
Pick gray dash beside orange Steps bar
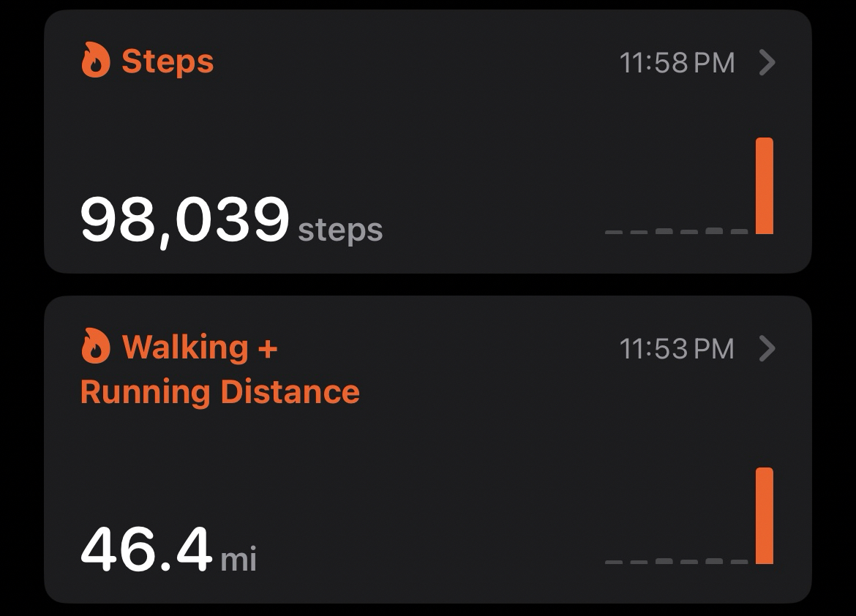(x=739, y=231)
